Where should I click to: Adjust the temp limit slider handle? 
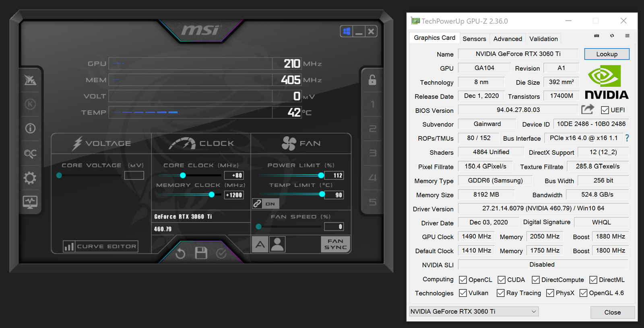tap(322, 195)
